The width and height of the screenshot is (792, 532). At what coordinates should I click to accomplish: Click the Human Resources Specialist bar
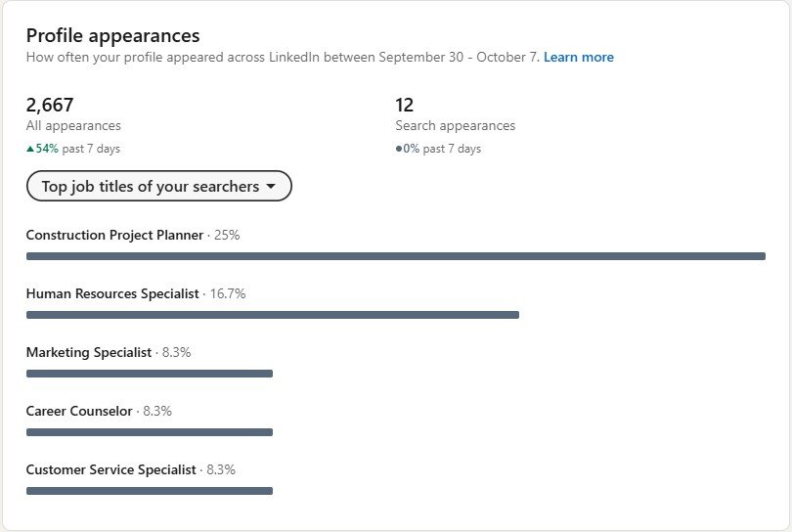tap(272, 315)
